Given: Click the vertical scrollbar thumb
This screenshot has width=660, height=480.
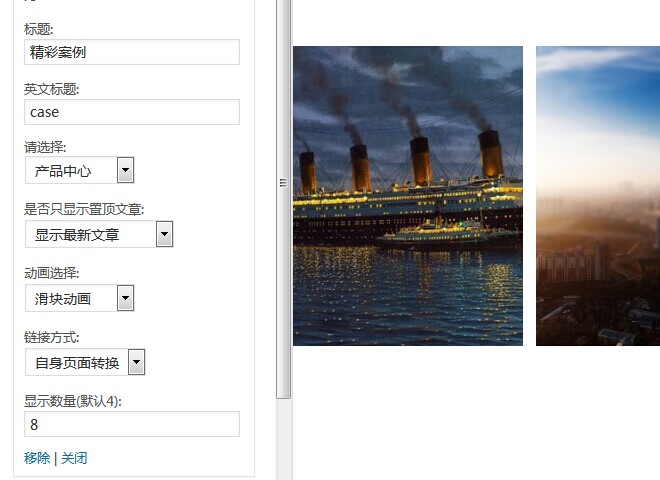Looking at the screenshot, I should coord(283,199).
